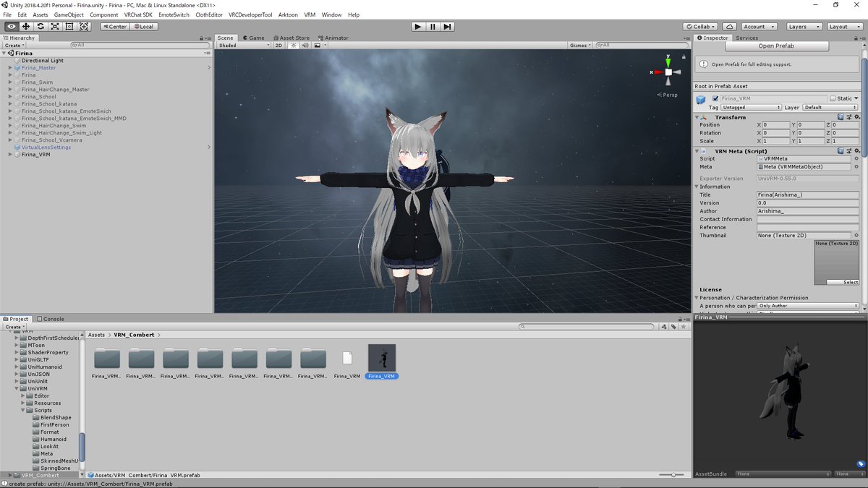Open the Meta folder in Project tree
868x488 pixels.
click(x=46, y=454)
